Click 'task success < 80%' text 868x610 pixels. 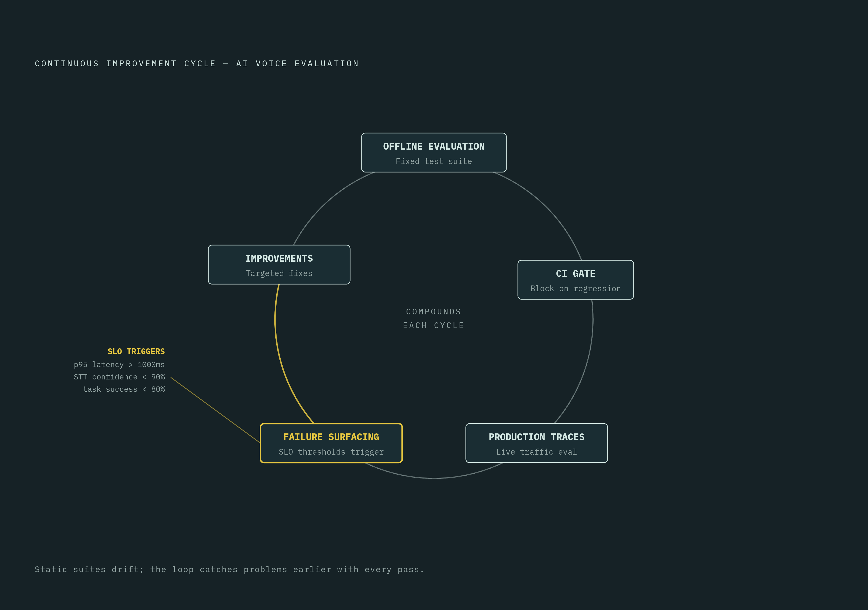pyautogui.click(x=124, y=389)
